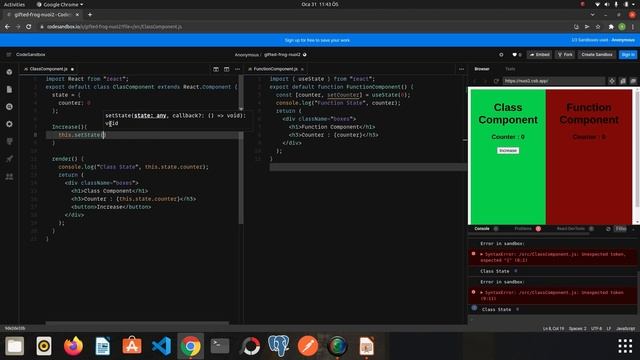Screen dimensions: 640x360
Task: Split the ClassComponent editor pane
Action: pos(227,69)
